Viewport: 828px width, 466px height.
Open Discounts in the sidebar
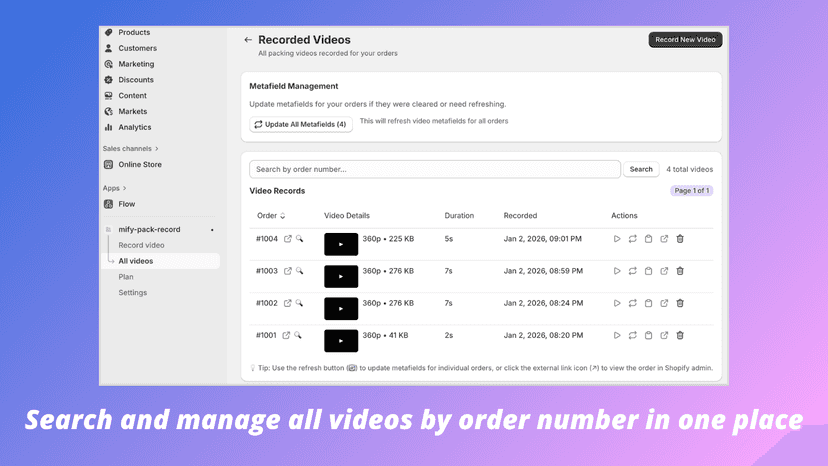(136, 80)
